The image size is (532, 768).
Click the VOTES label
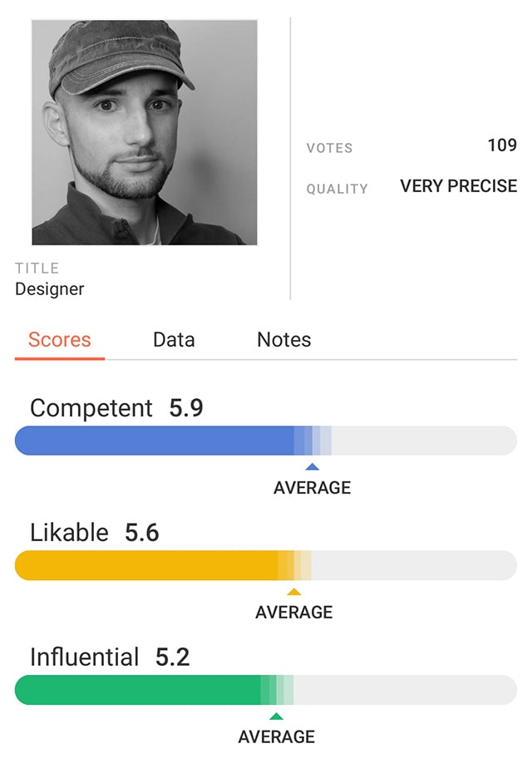[329, 148]
